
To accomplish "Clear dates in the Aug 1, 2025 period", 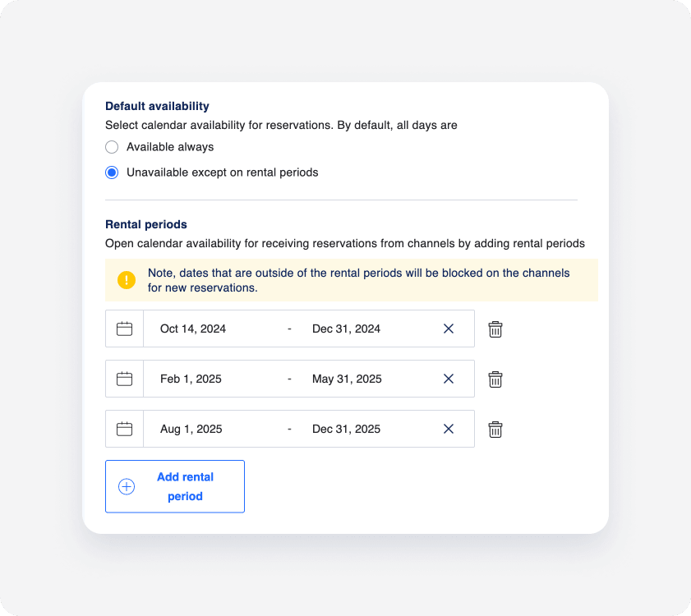I will 449,429.
